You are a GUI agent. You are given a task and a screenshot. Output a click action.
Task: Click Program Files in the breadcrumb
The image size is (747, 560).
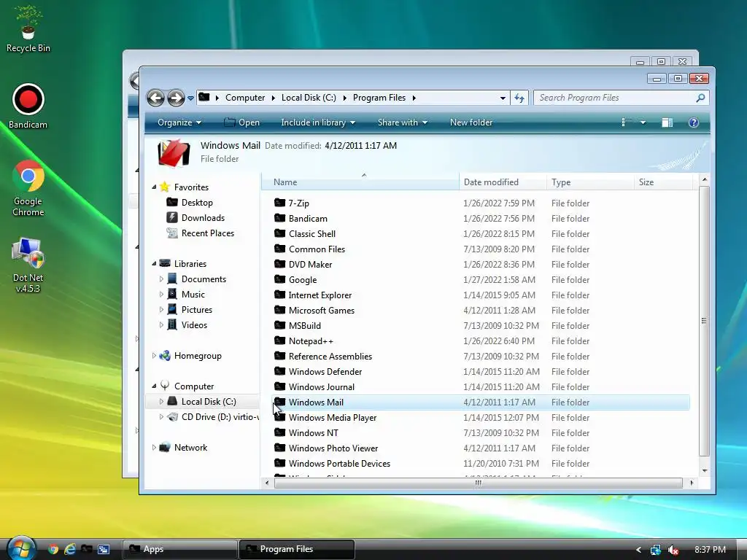[x=379, y=98]
